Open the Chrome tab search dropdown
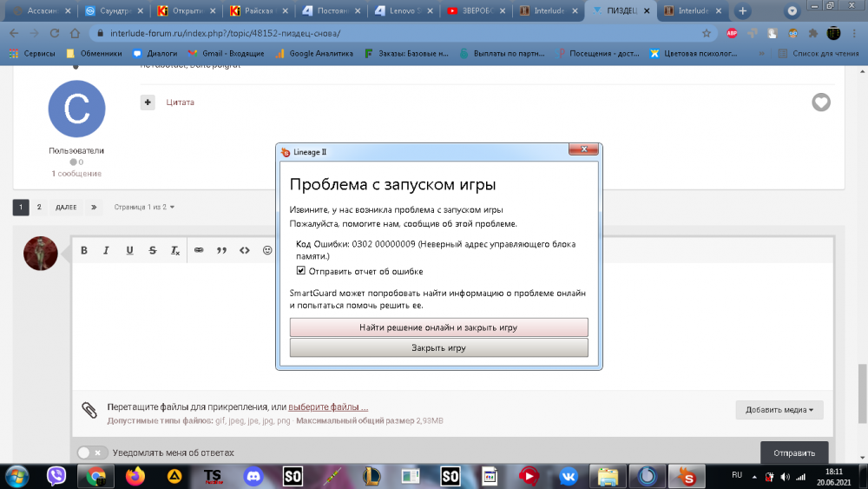 point(792,10)
